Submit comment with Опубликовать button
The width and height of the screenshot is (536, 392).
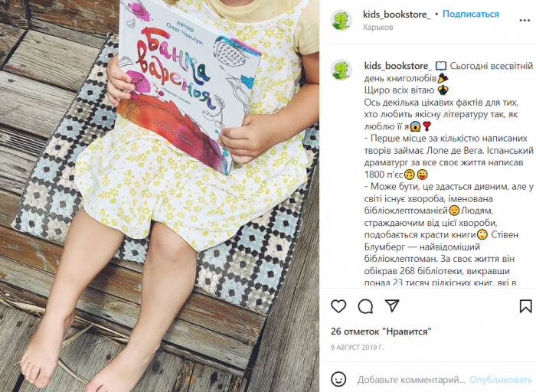501,380
